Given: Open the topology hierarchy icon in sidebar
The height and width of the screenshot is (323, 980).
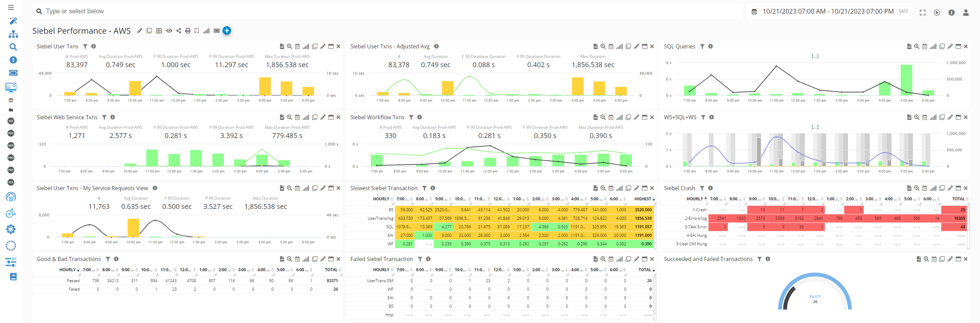Looking at the screenshot, I should [x=13, y=34].
